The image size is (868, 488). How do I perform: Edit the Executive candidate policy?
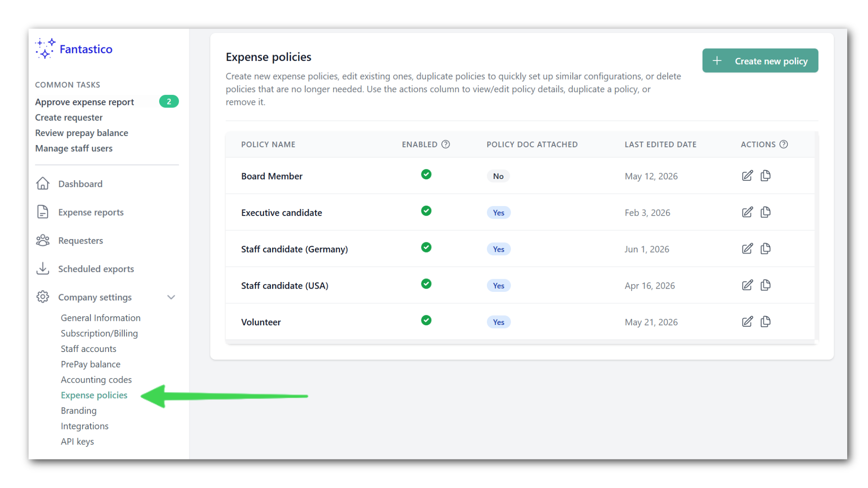click(x=747, y=212)
